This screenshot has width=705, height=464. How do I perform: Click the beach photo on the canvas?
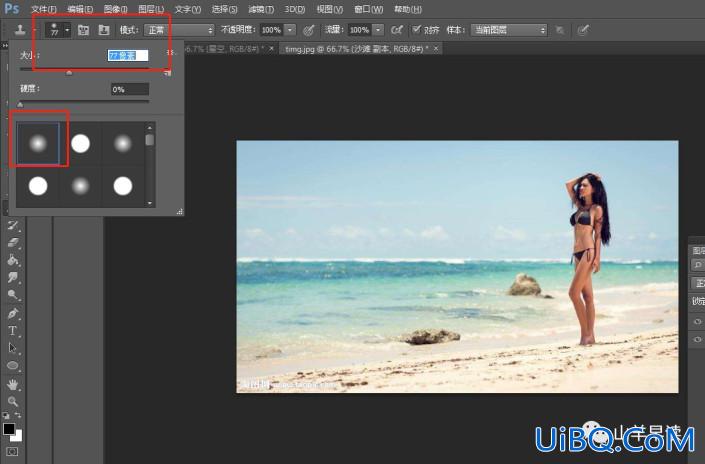457,267
